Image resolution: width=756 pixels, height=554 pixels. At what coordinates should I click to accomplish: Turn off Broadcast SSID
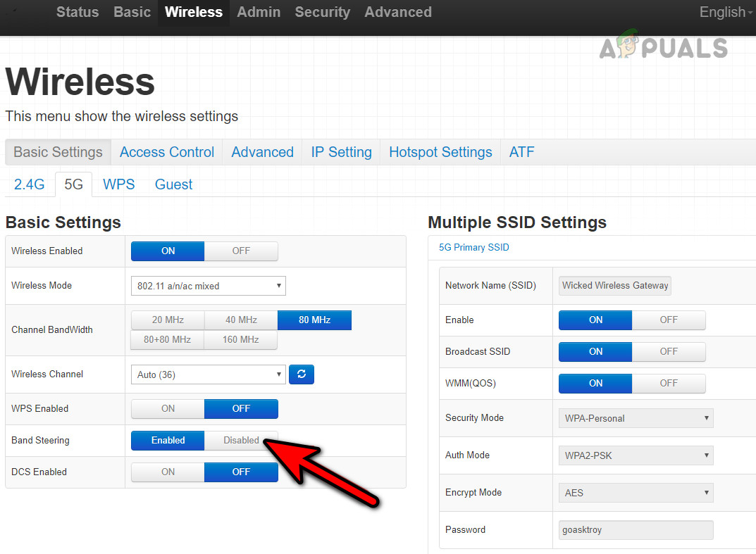tap(668, 351)
